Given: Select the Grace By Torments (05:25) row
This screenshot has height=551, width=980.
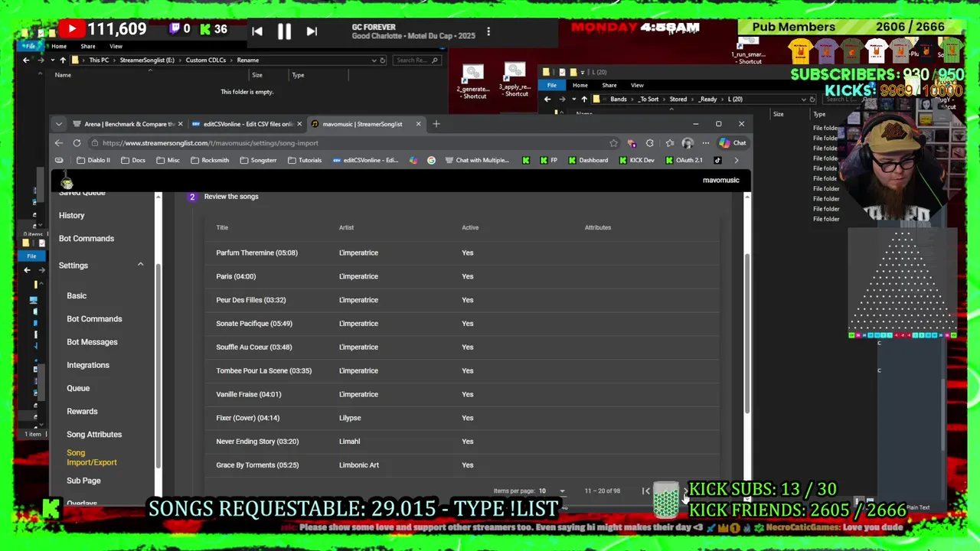Looking at the screenshot, I should [463, 465].
